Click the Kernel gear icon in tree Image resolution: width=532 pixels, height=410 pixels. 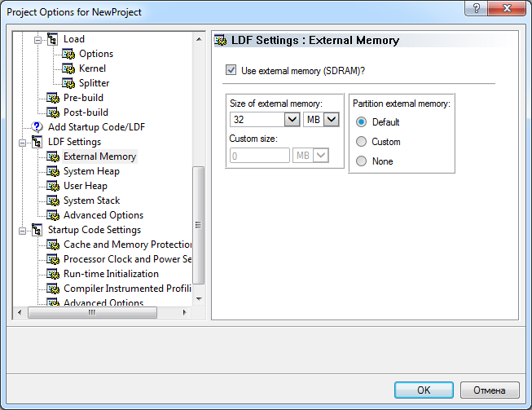(68, 68)
